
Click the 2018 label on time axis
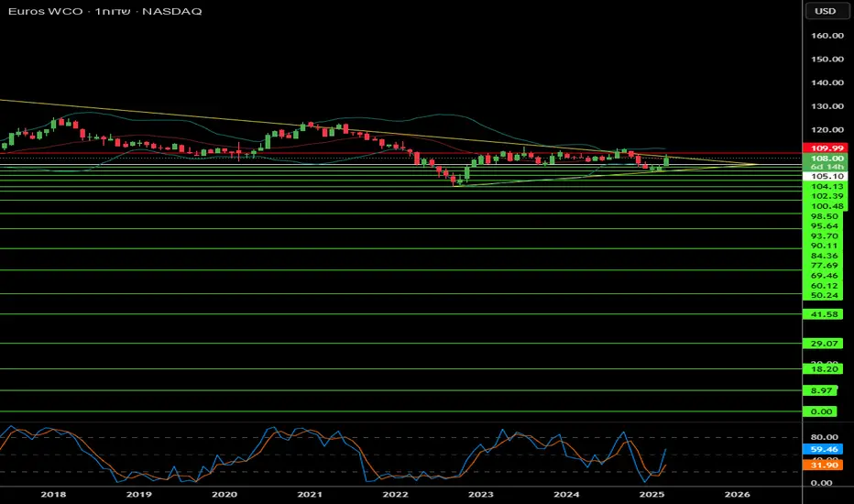click(53, 494)
